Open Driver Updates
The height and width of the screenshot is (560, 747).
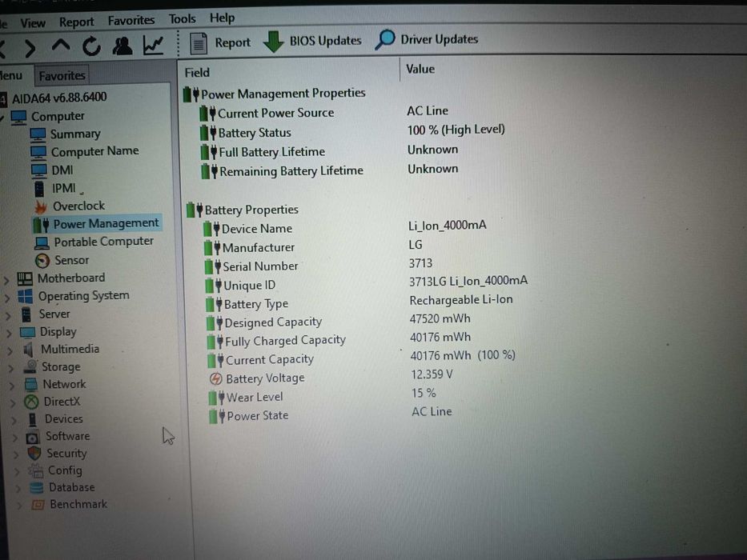coord(427,39)
